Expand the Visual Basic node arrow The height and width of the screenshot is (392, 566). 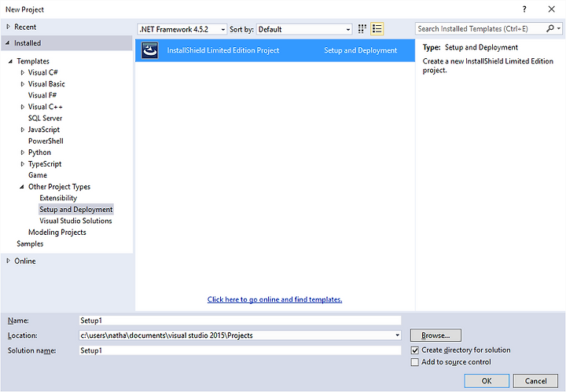coord(22,84)
